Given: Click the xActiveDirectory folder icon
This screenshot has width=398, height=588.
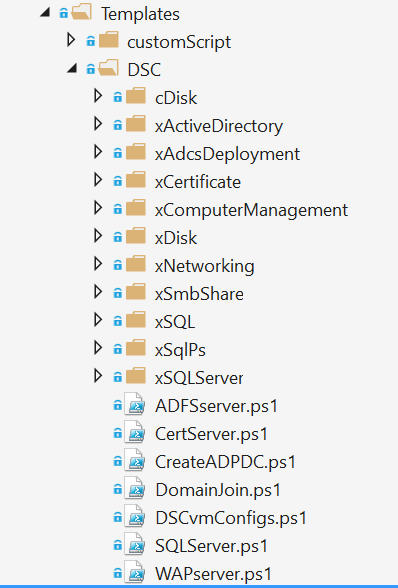Looking at the screenshot, I should click(136, 124).
